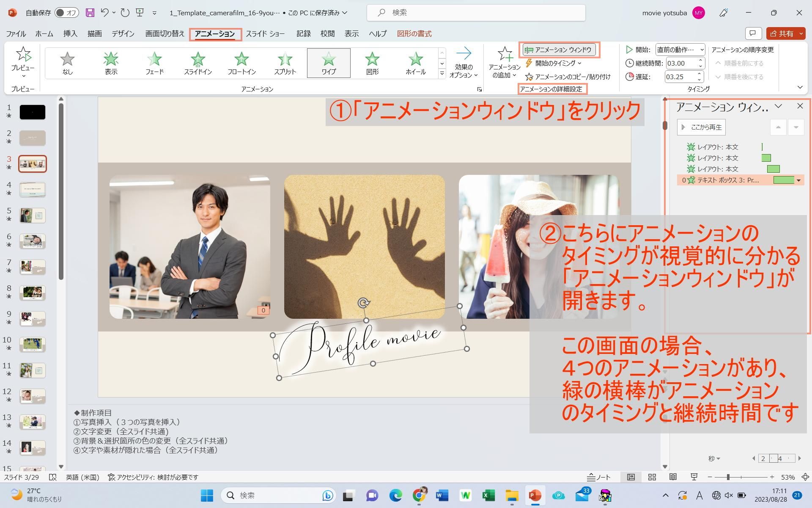This screenshot has width=812, height=508.
Task: Click the zoom out minus button
Action: tap(710, 477)
